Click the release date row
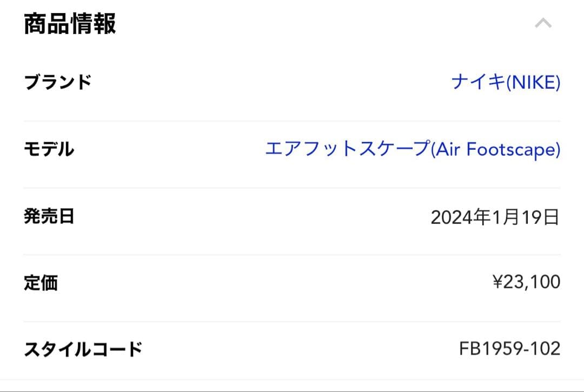 click(x=292, y=216)
